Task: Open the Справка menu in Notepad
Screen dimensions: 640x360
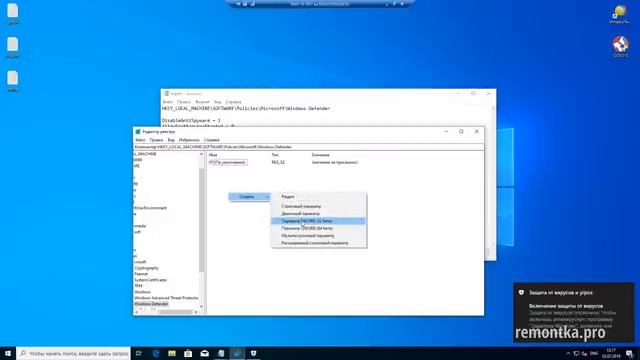Action: coord(233,102)
